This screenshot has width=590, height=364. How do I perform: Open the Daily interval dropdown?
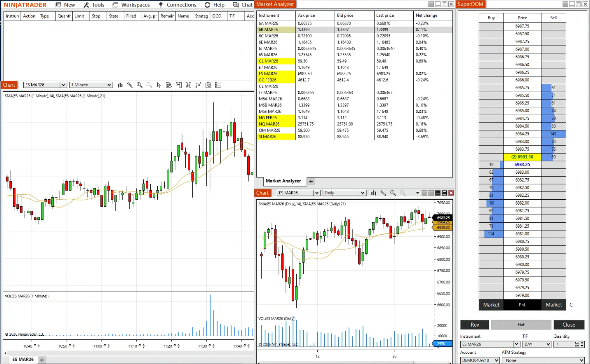(x=344, y=193)
